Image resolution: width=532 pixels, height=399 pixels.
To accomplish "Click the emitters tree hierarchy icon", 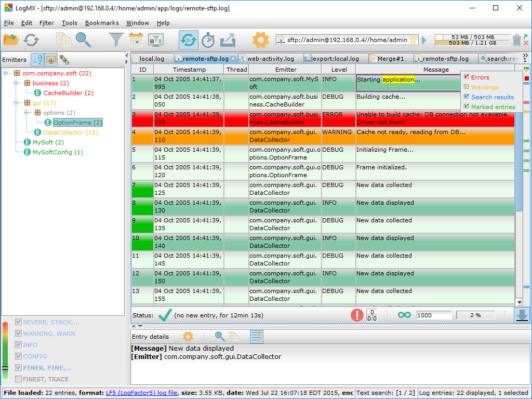I will (64, 60).
